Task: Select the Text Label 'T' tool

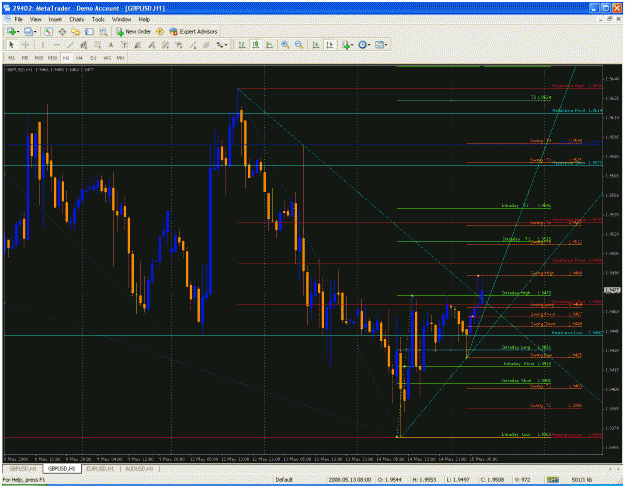Action: (x=124, y=45)
